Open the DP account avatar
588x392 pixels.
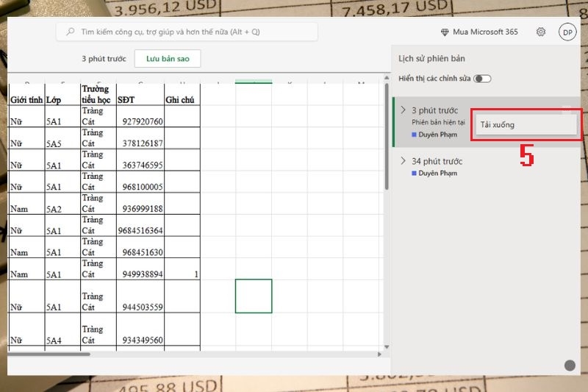click(x=567, y=32)
